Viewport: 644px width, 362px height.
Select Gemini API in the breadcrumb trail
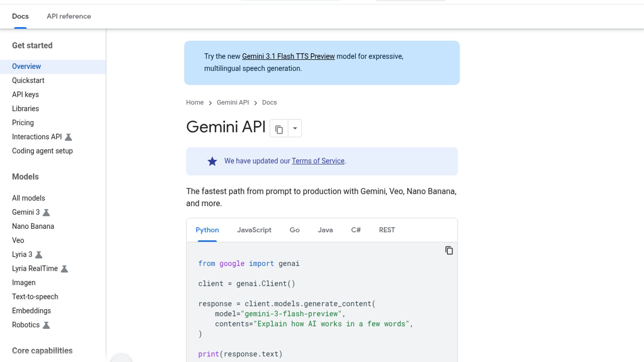232,103
